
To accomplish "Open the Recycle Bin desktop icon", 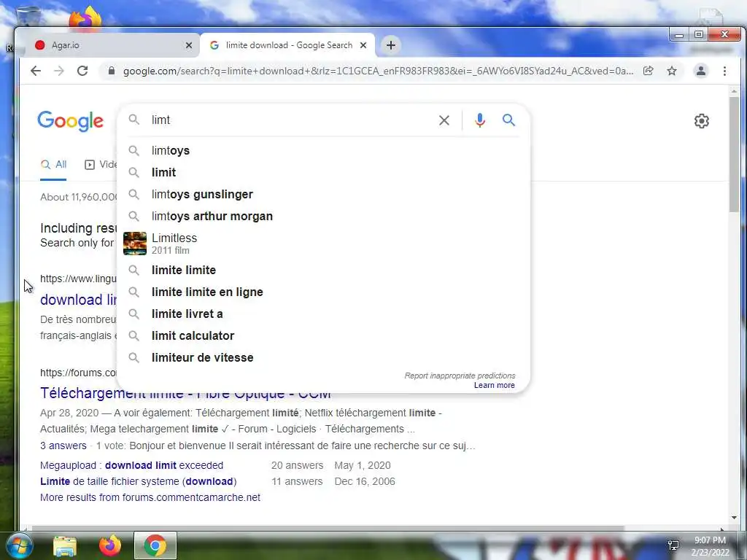I will pos(28,16).
